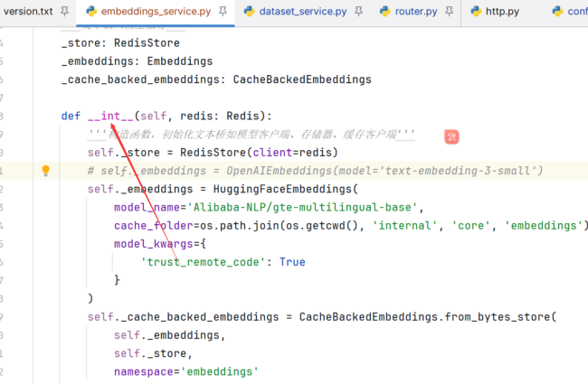
Task: Click the red AI assistant wand icon
Action: click(452, 136)
